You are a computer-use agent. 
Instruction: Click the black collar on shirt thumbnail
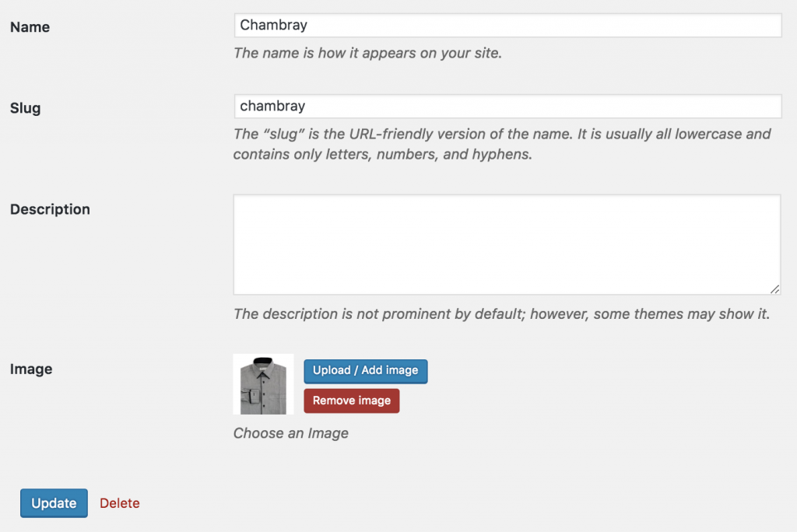(x=263, y=359)
